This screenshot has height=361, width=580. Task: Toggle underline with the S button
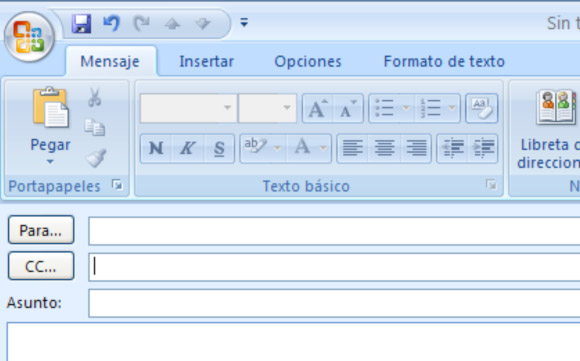coord(219,148)
